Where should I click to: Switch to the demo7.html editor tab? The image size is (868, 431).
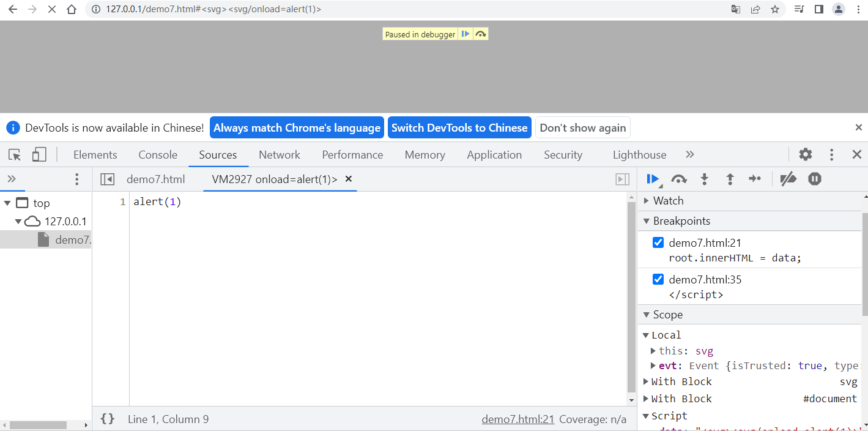(156, 179)
